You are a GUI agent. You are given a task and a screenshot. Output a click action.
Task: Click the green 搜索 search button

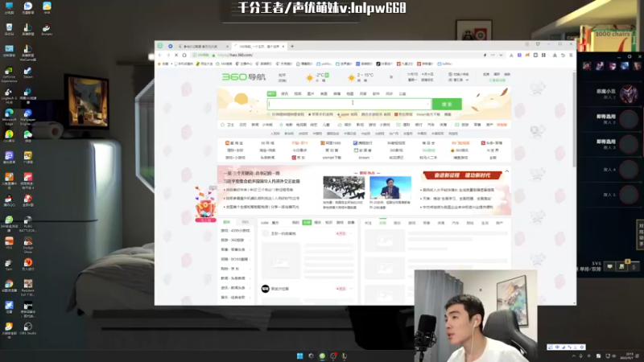(x=447, y=105)
